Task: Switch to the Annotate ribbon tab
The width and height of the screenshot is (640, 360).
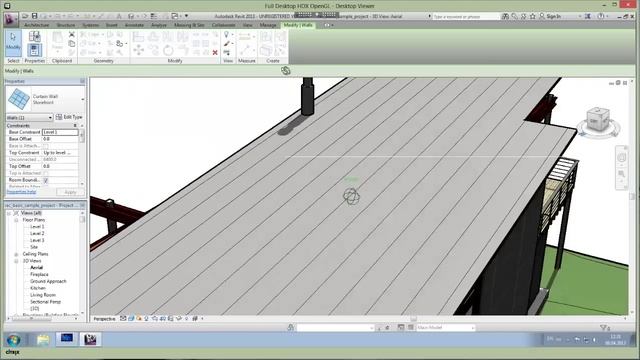Action: tap(134, 25)
